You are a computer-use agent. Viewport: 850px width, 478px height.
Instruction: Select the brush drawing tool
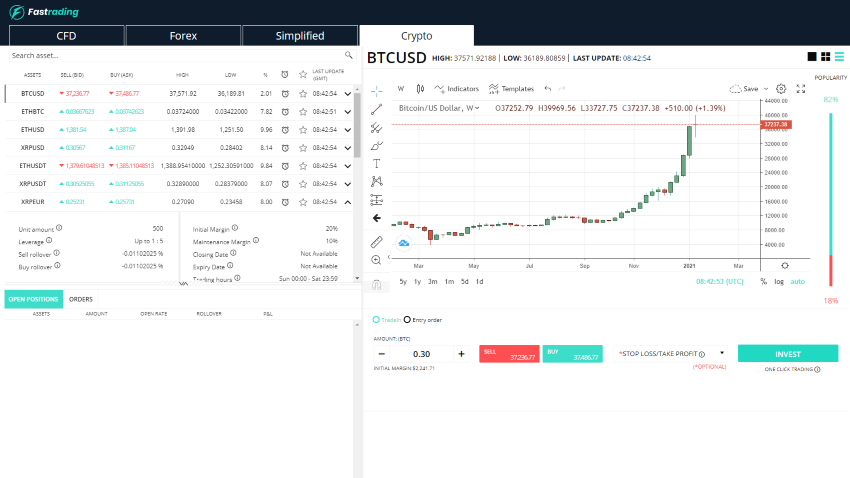coord(376,146)
